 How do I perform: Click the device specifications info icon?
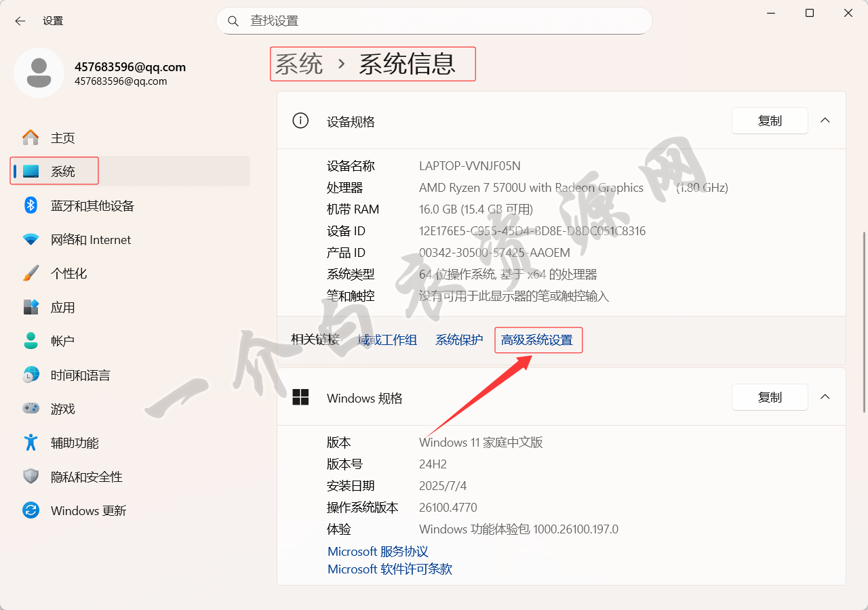[x=300, y=121]
